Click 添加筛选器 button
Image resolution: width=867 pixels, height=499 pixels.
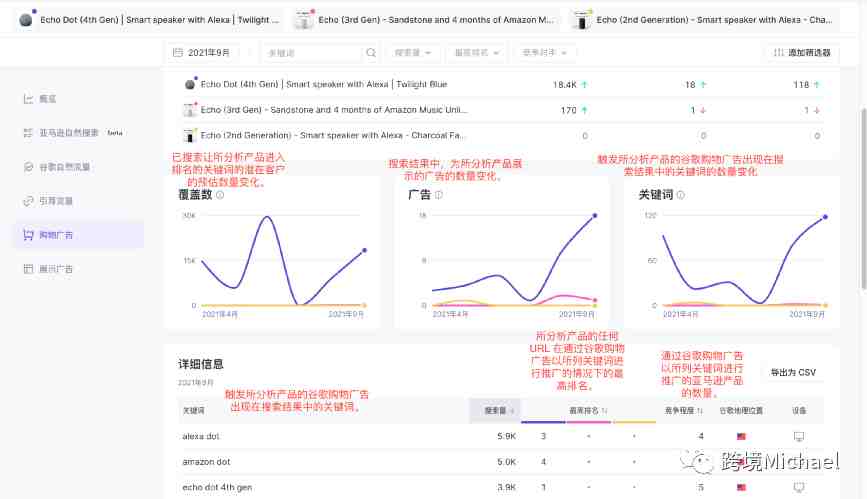(x=801, y=52)
